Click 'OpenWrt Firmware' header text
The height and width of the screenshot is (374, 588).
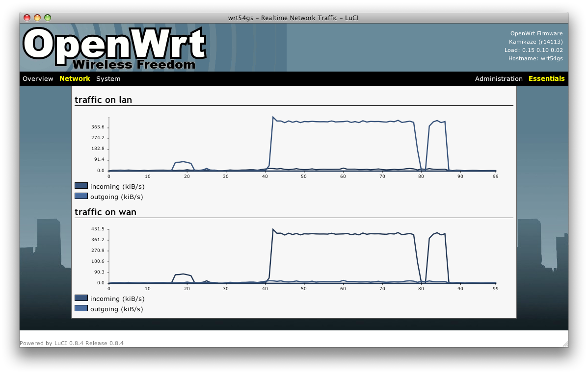tap(536, 34)
